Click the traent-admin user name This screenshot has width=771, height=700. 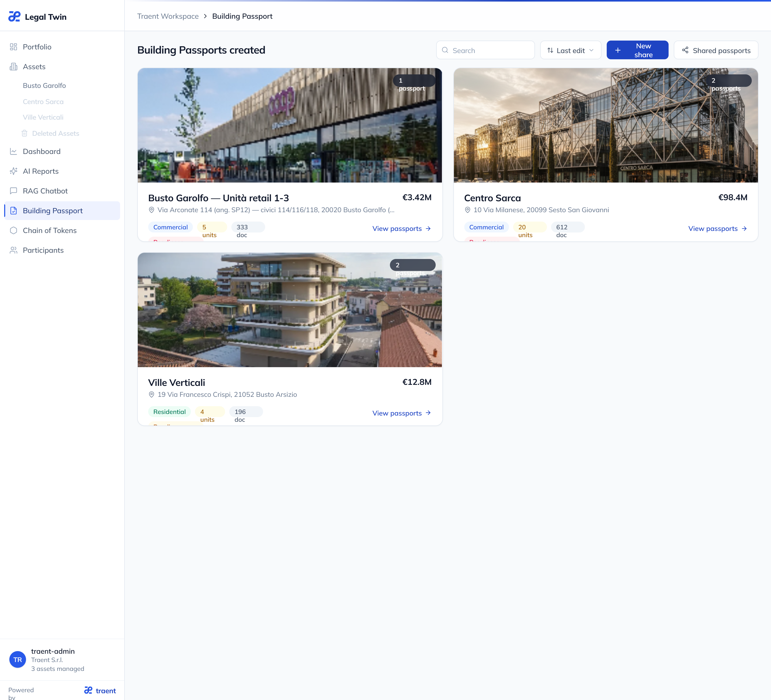pos(53,651)
